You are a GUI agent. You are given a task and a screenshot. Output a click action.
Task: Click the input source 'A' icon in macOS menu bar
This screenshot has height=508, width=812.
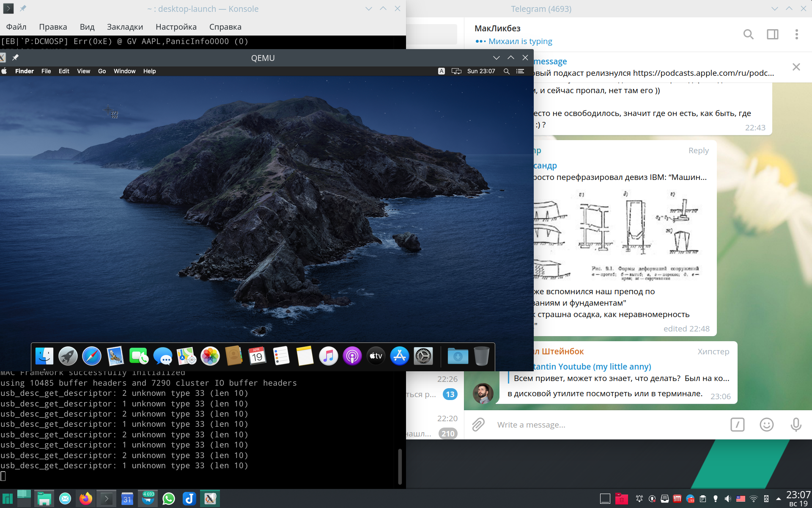pos(442,71)
